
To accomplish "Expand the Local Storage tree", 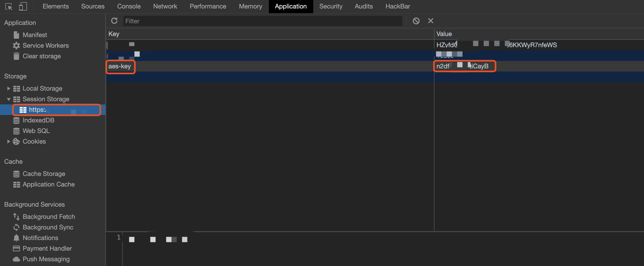I will coord(8,88).
